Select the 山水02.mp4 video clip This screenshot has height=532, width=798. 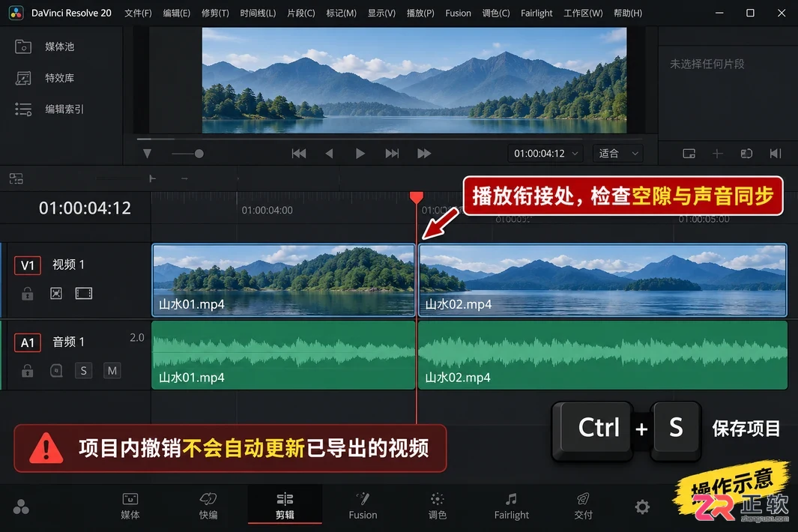(x=602, y=280)
